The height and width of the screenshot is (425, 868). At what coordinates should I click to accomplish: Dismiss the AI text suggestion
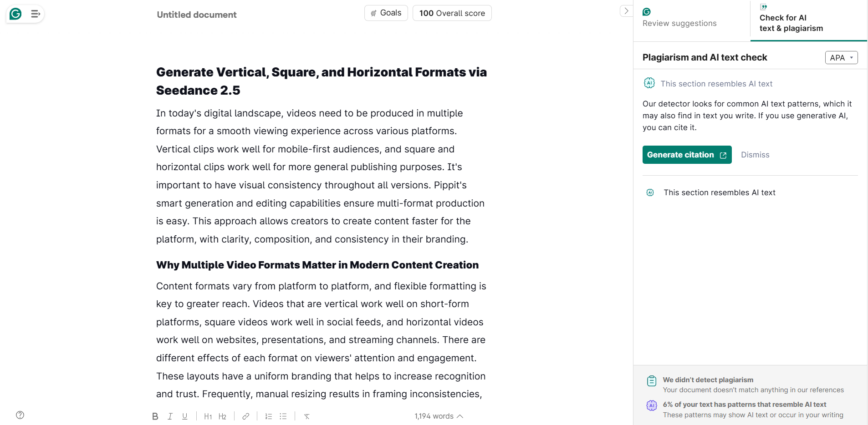point(755,155)
